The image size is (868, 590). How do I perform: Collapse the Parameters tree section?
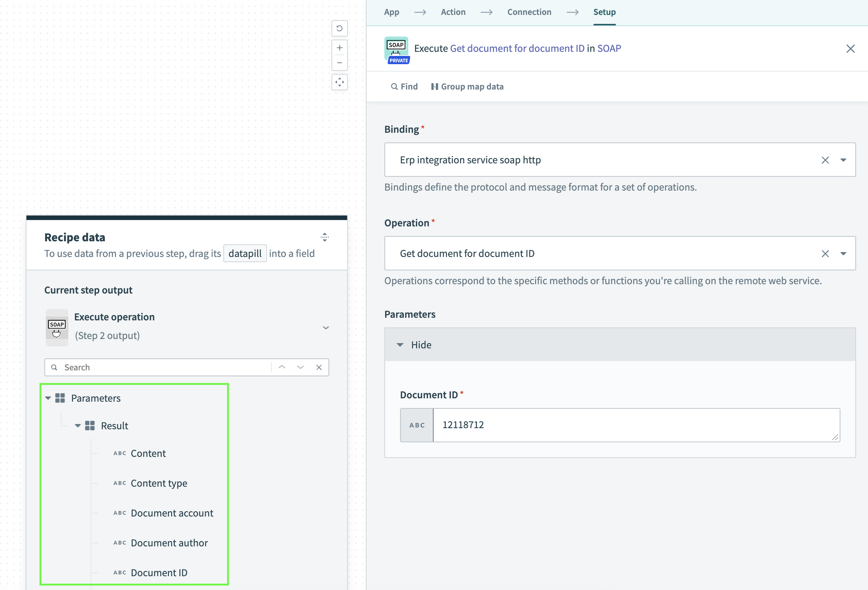[49, 398]
